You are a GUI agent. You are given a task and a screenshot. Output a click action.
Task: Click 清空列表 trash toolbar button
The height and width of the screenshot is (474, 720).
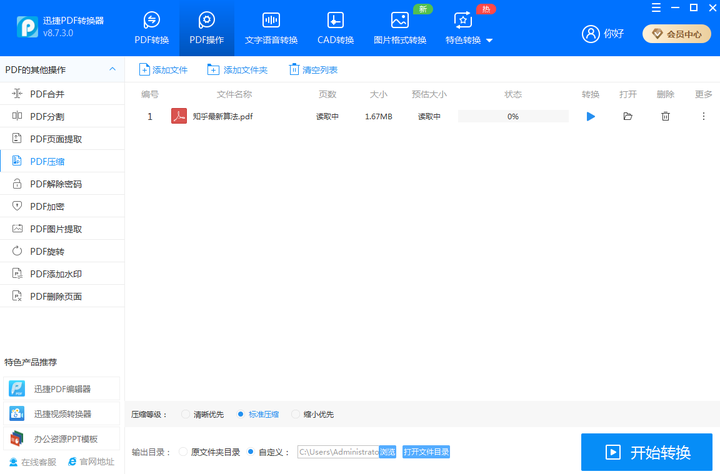point(313,70)
